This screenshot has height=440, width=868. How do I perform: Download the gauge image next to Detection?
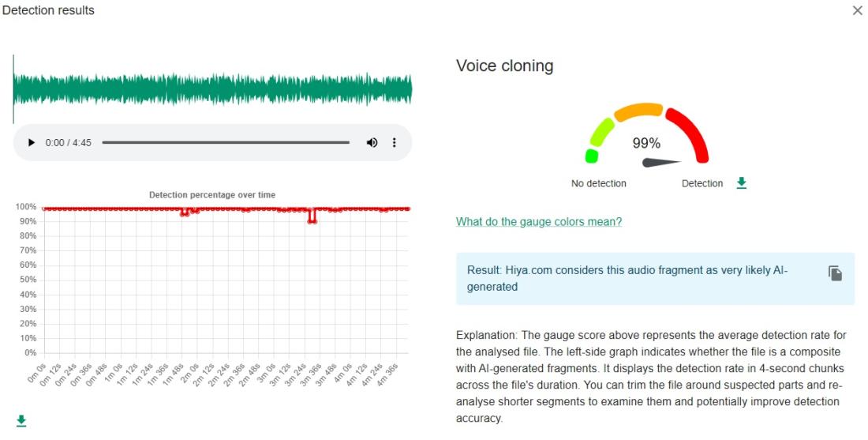(741, 182)
